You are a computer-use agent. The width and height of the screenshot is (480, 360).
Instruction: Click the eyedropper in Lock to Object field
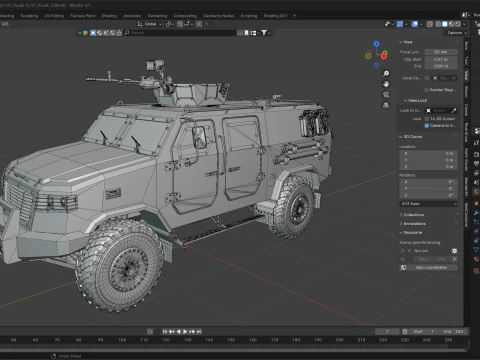tap(453, 110)
